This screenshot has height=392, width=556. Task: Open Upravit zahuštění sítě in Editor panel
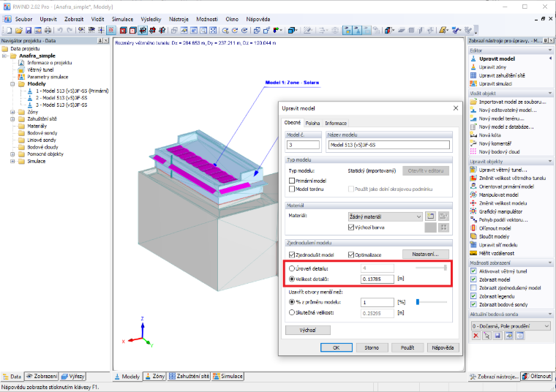502,75
